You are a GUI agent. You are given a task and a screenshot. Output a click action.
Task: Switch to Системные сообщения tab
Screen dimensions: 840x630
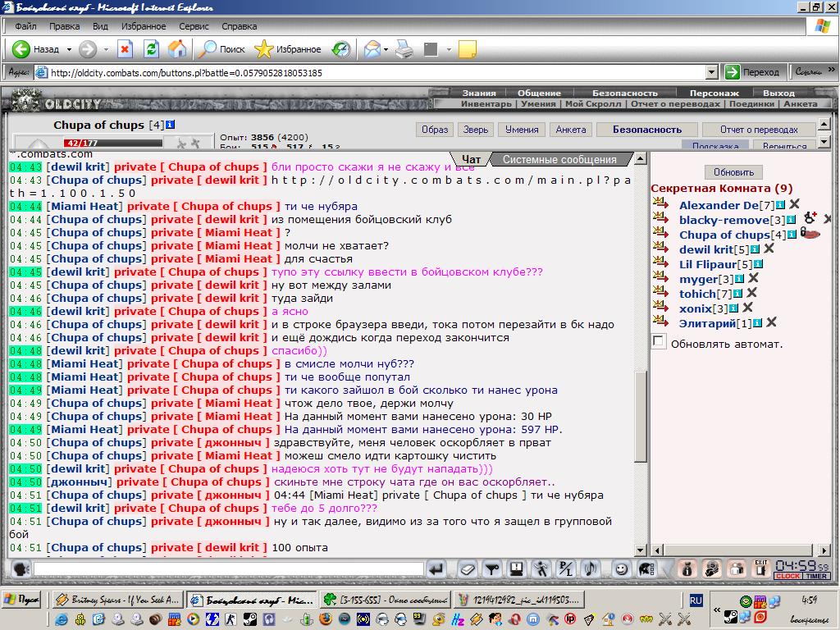pos(559,160)
